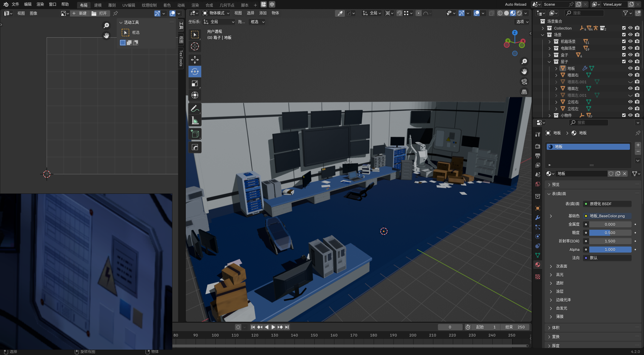Expand the 电脑场景 collection in outliner

[x=549, y=48]
